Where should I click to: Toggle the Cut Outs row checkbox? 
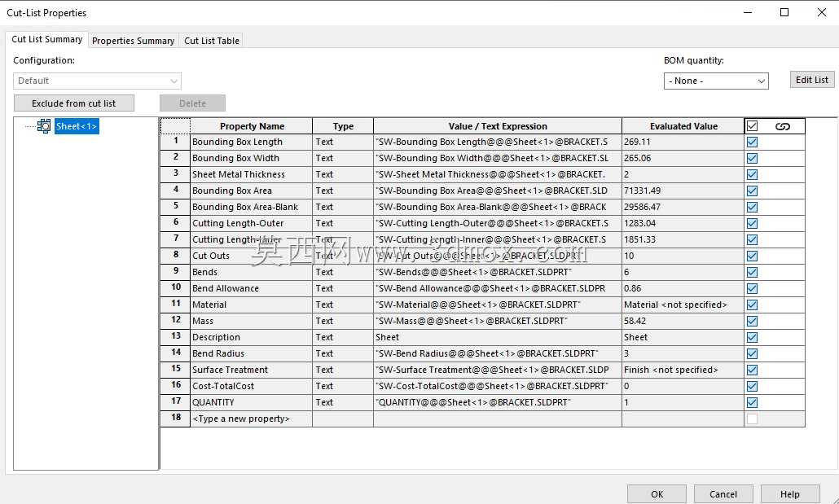click(753, 256)
